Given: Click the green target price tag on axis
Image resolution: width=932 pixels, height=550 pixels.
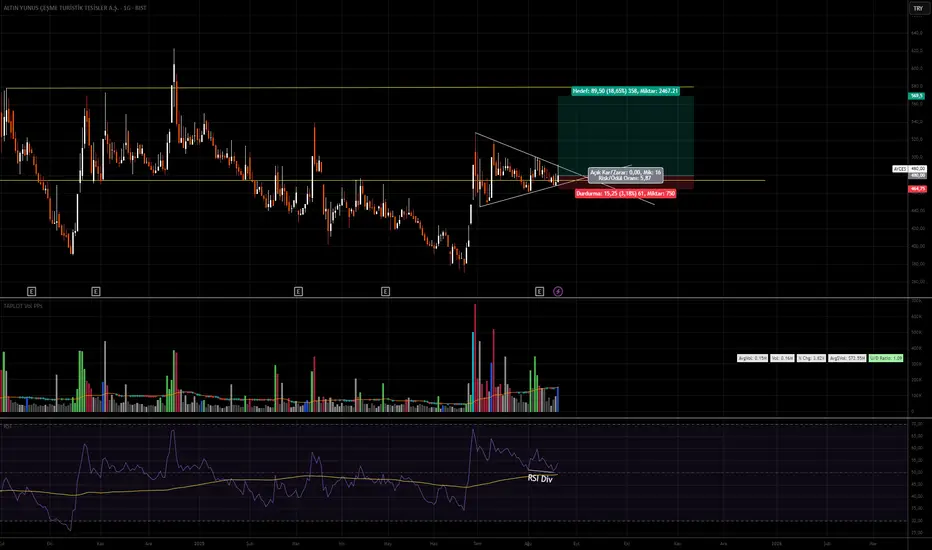Looking at the screenshot, I should point(917,96).
